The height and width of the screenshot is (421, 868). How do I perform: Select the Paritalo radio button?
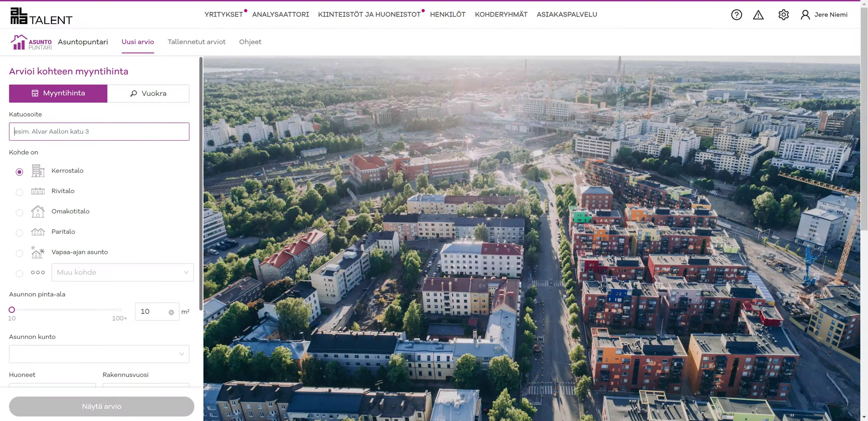(19, 233)
